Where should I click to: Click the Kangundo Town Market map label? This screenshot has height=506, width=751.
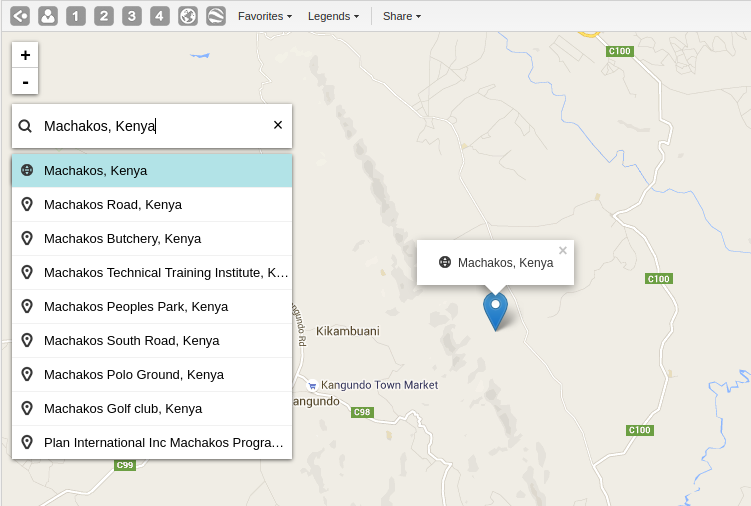pos(379,385)
